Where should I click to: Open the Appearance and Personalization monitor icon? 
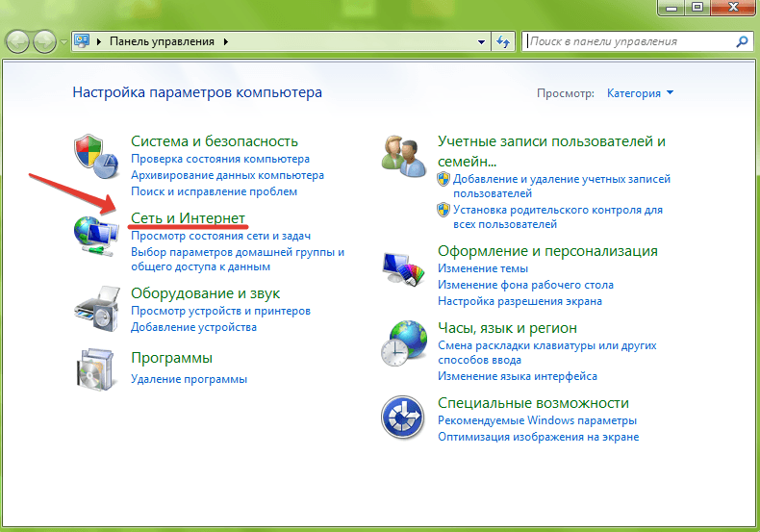(404, 269)
